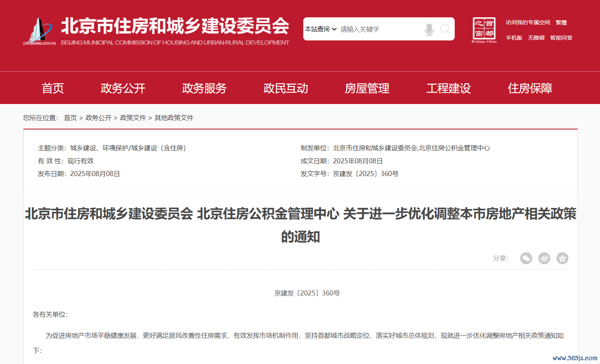
Task: Open the 政务公开 navigation menu
Action: (123, 88)
